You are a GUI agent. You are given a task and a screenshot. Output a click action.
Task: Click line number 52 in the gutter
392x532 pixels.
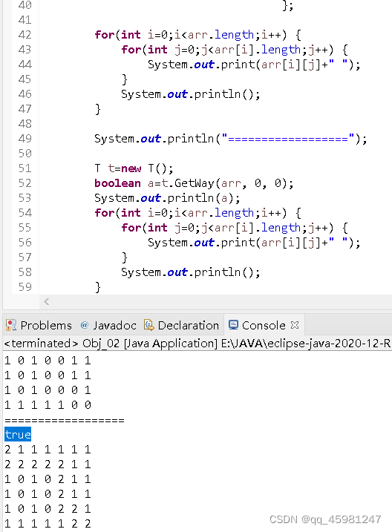24,183
